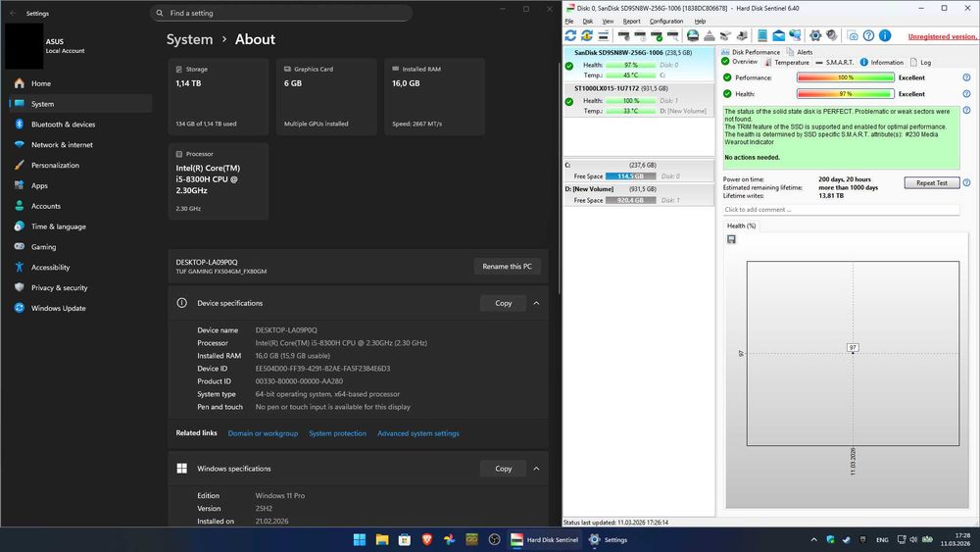Viewport: 980px width, 552px height.
Task: Open System protection link
Action: [337, 433]
